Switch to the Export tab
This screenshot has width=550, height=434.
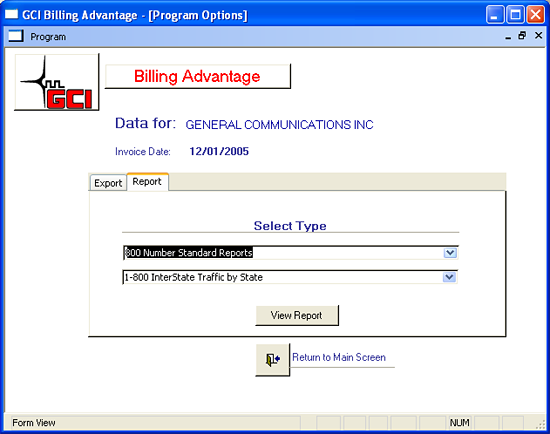click(x=108, y=183)
